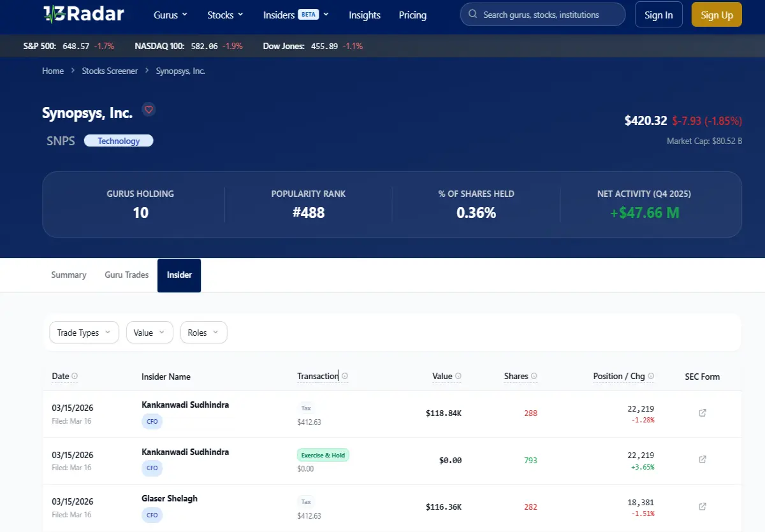Image resolution: width=765 pixels, height=532 pixels.
Task: Click the Value column info icon
Action: click(x=458, y=376)
